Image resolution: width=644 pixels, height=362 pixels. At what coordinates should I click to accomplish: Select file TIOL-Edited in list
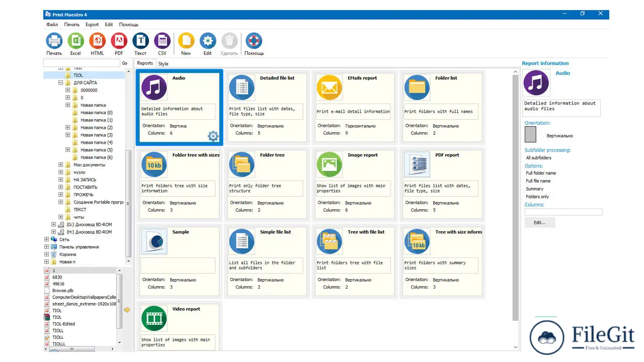point(63,324)
